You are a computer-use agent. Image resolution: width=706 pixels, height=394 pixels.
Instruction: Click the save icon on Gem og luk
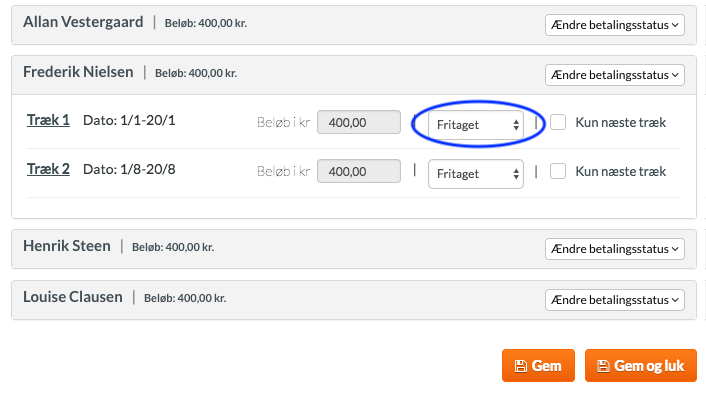click(603, 366)
